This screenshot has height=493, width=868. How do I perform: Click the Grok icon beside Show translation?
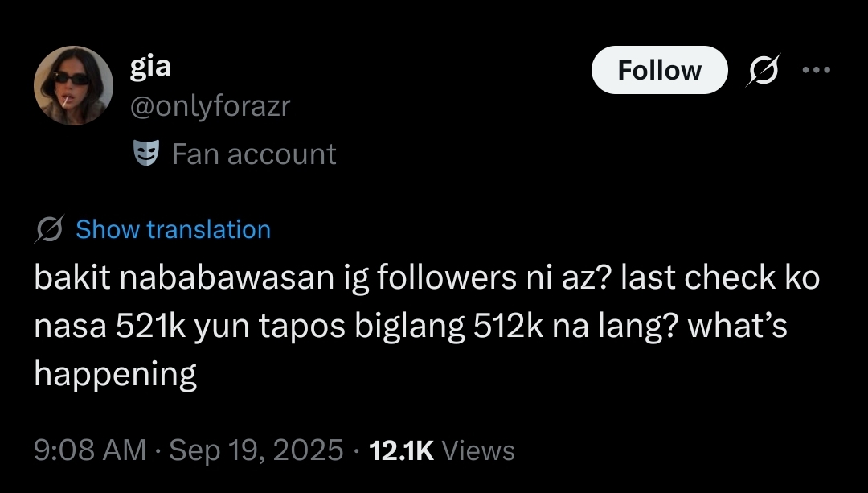[x=50, y=229]
